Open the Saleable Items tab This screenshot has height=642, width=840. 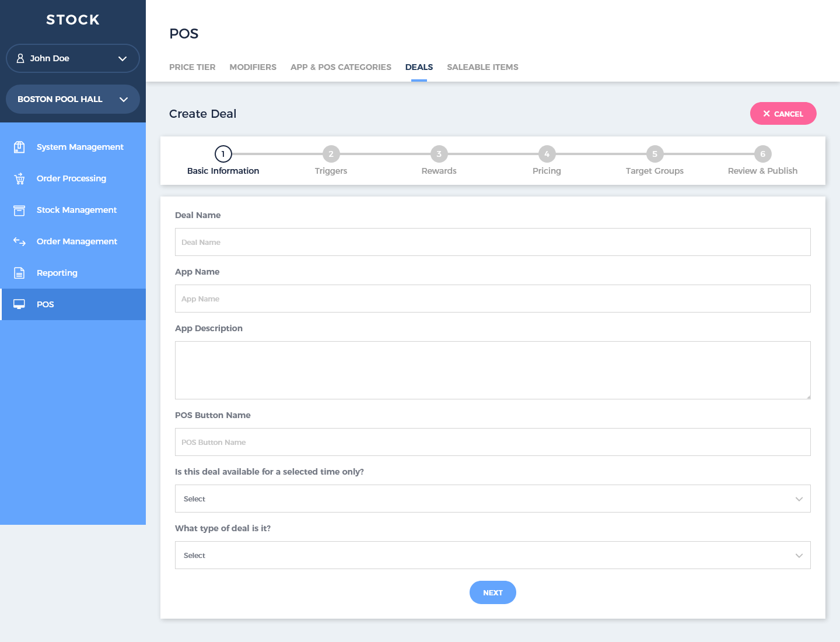(482, 67)
